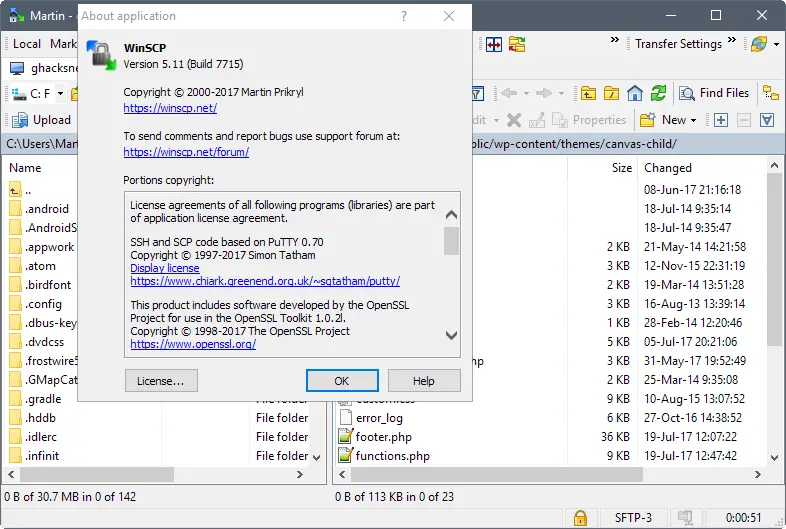786x529 pixels.
Task: Click the globe synchronize icon in toolbar
Action: [x=759, y=44]
